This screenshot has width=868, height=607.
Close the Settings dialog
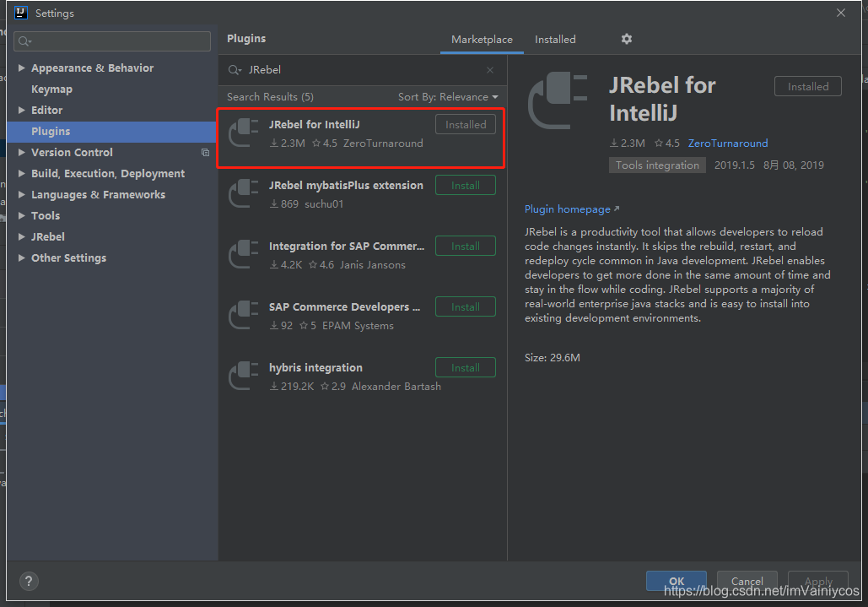(841, 13)
